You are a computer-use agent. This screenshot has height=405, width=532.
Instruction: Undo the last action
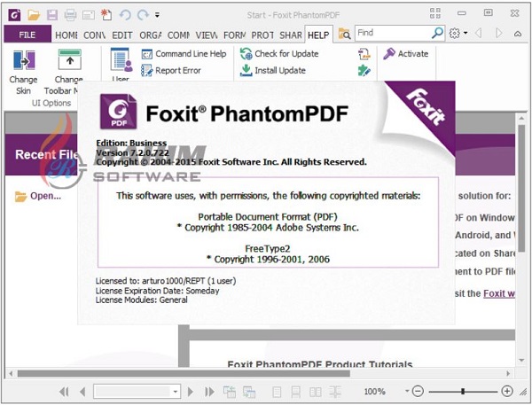click(x=125, y=15)
